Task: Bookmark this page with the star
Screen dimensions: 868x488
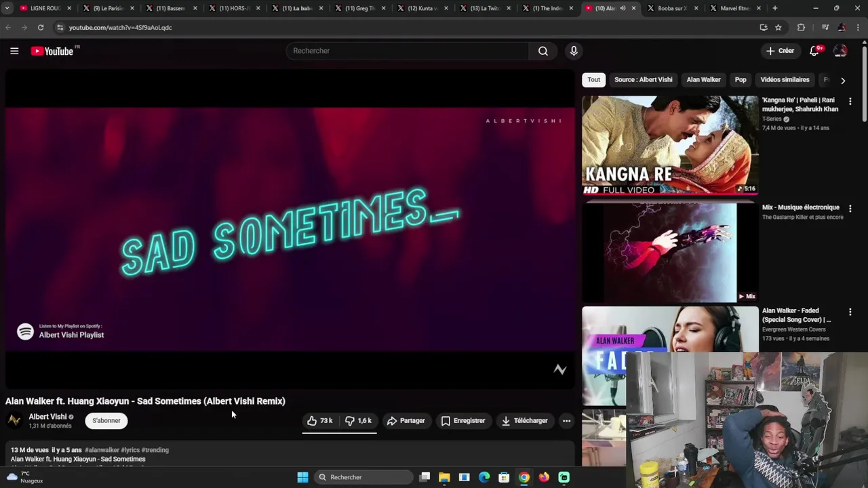Action: (778, 27)
